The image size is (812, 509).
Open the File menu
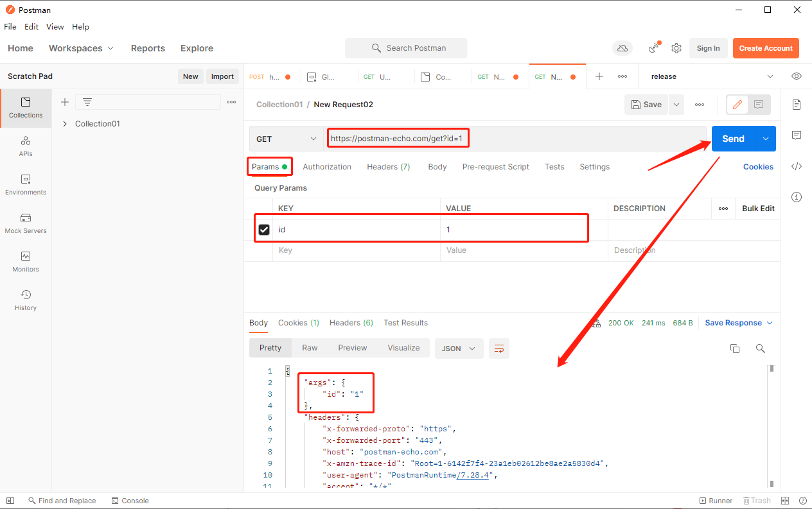tap(10, 27)
